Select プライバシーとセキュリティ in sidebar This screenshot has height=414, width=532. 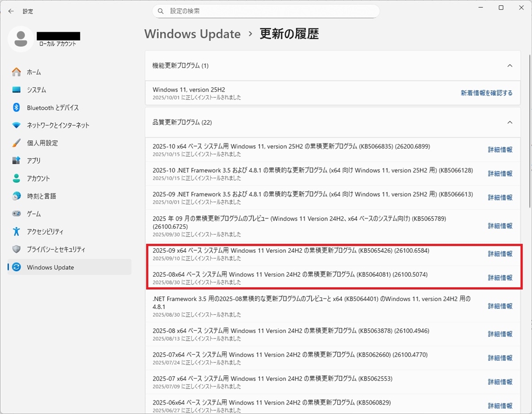click(69, 249)
